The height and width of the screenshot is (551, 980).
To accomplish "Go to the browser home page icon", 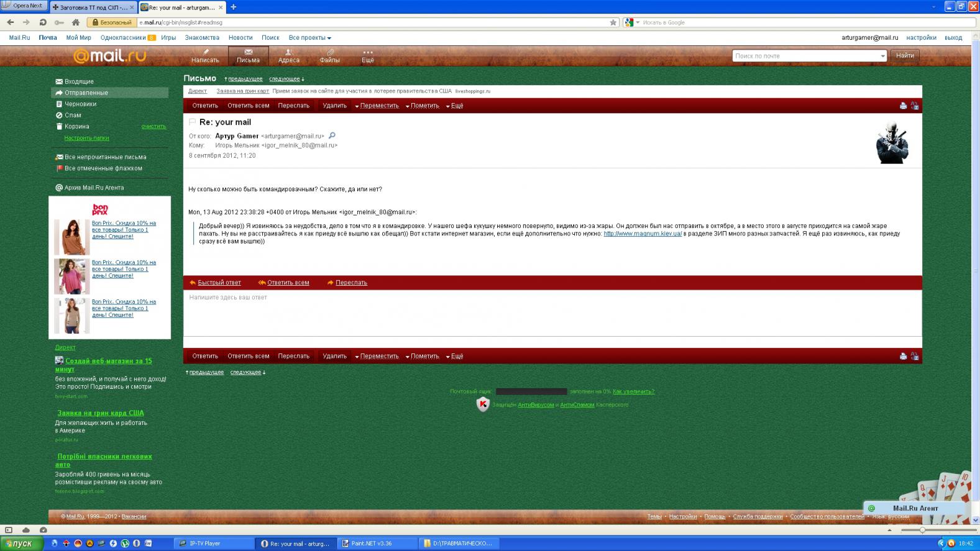I will tap(76, 22).
